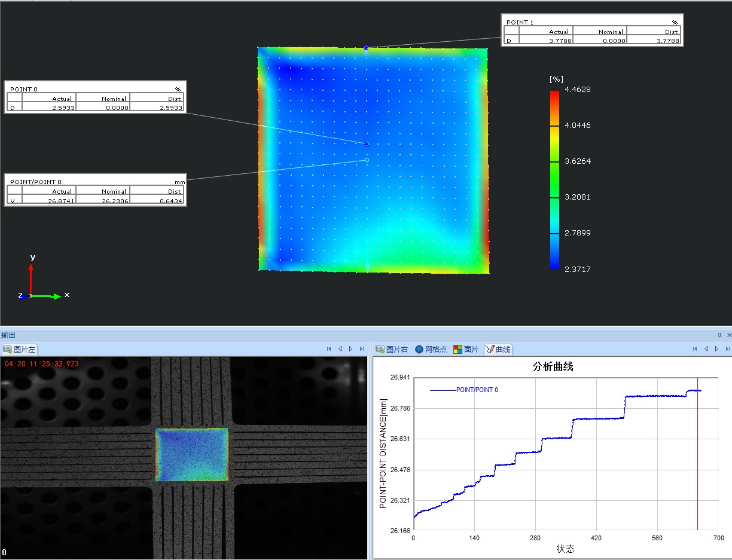732x560 pixels.
Task: Select the 网格点 tab
Action: [x=431, y=349]
